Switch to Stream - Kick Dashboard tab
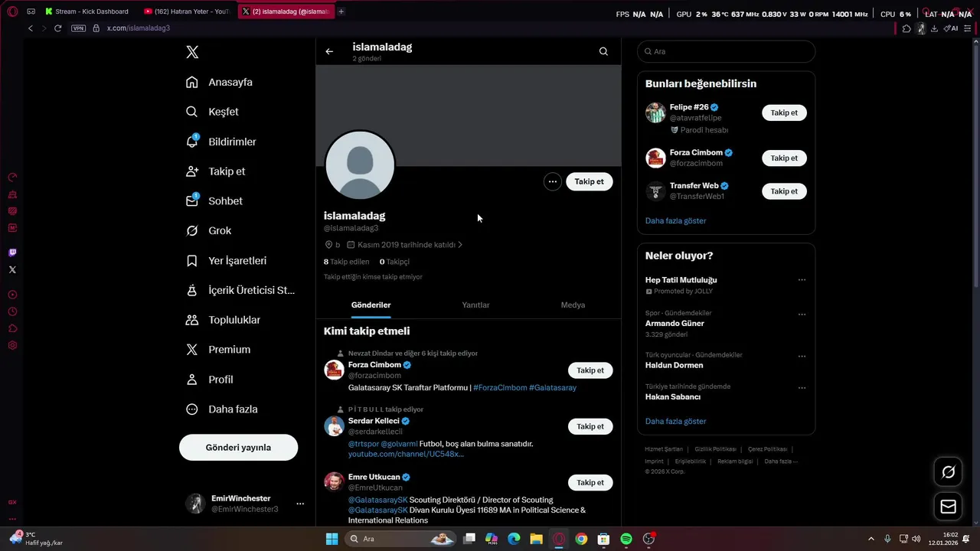The height and width of the screenshot is (551, 980). point(87,11)
